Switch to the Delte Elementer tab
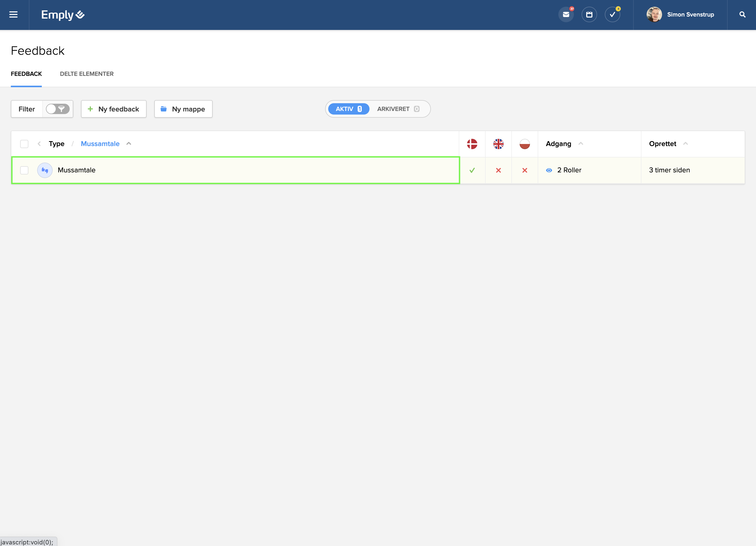Viewport: 756px width, 546px height. (87, 74)
